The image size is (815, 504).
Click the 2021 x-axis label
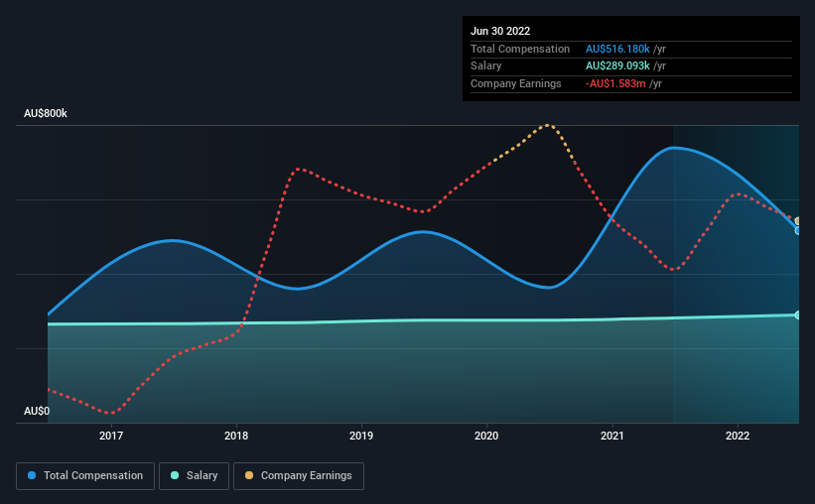[612, 436]
